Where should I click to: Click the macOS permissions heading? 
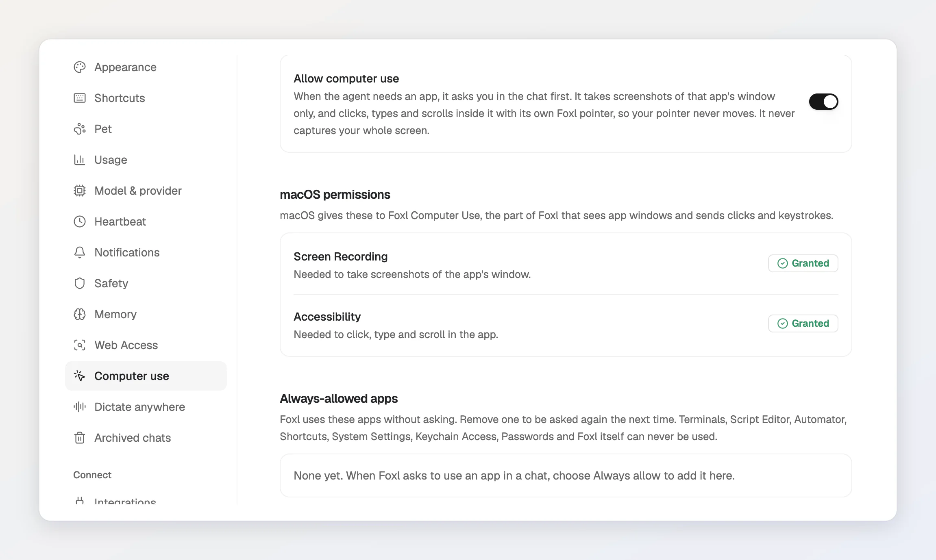(335, 195)
